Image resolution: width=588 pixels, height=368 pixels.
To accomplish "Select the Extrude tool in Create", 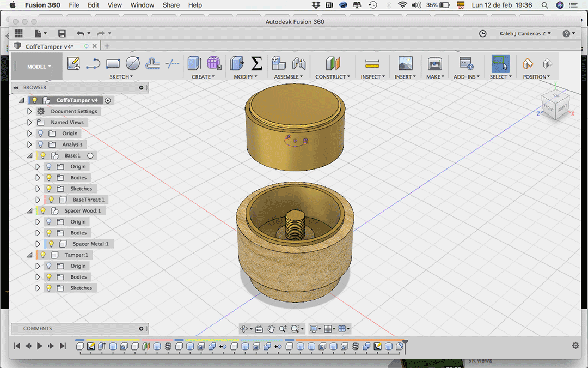I will click(194, 63).
